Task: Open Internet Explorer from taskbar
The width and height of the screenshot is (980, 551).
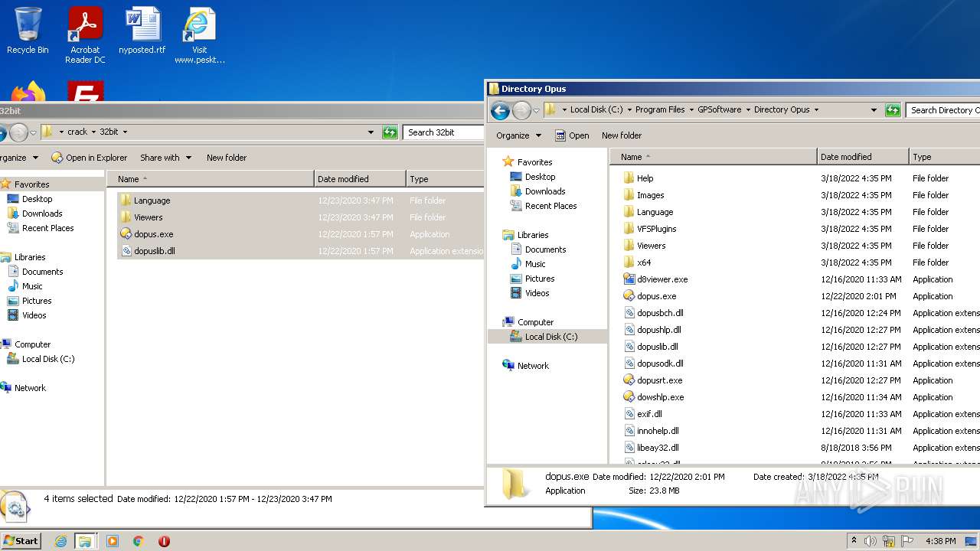Action: pos(60,541)
